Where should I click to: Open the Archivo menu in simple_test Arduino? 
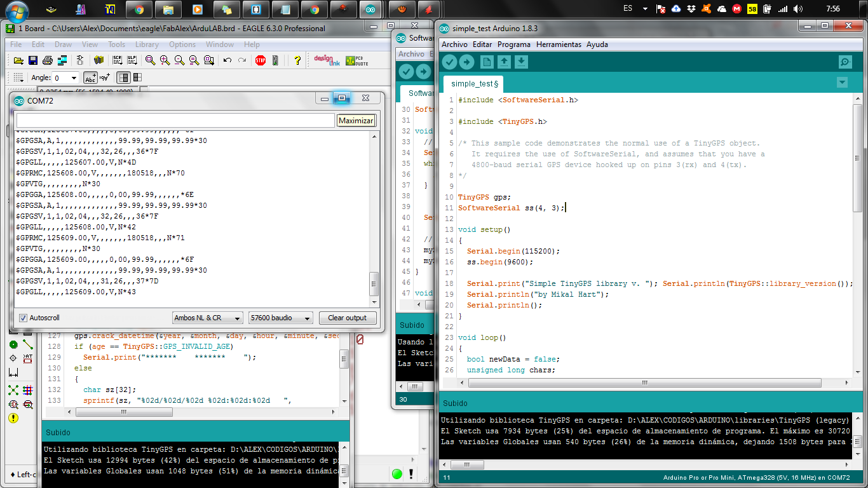[454, 44]
